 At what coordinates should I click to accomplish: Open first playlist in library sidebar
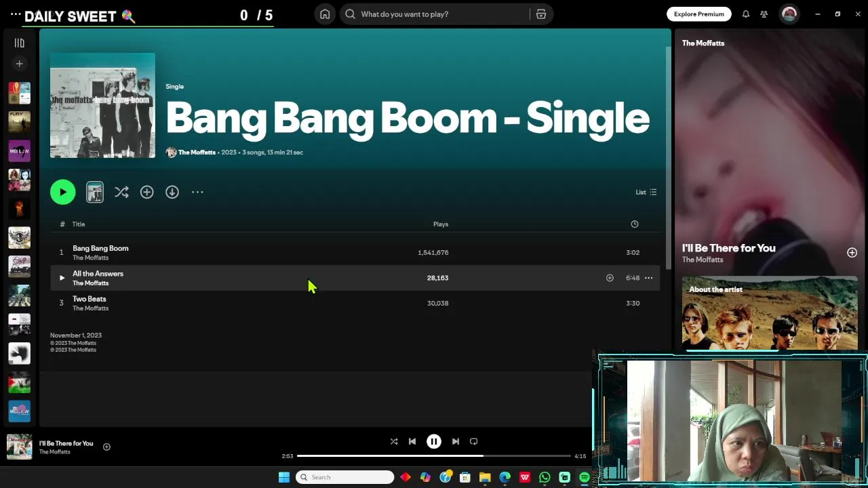click(19, 94)
